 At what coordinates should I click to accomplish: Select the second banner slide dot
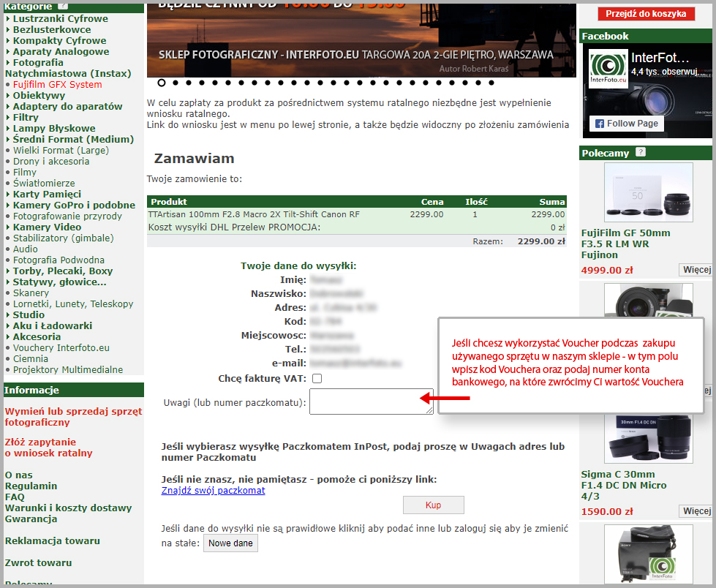[x=175, y=83]
